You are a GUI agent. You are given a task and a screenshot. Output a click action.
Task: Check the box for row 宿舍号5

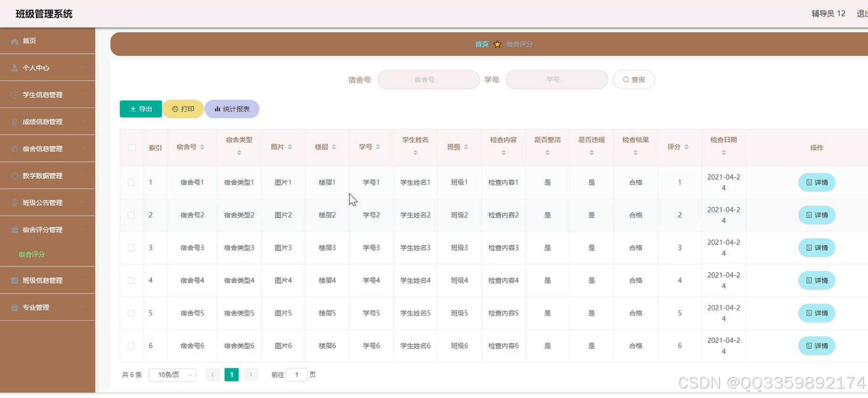click(x=132, y=313)
